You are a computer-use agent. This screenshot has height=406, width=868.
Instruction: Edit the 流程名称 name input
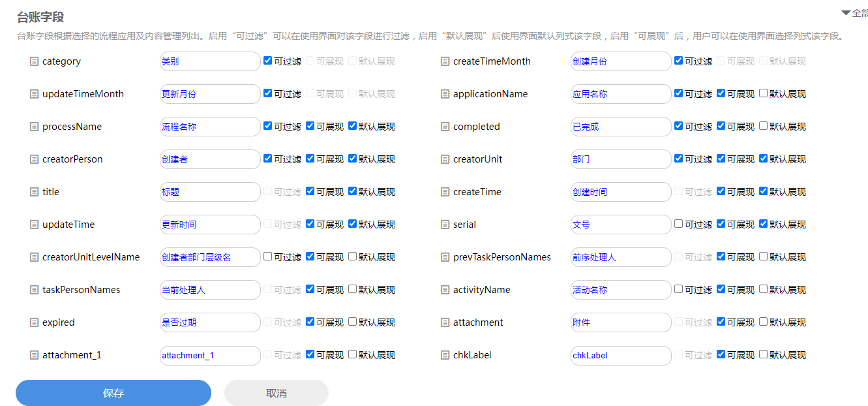click(210, 127)
